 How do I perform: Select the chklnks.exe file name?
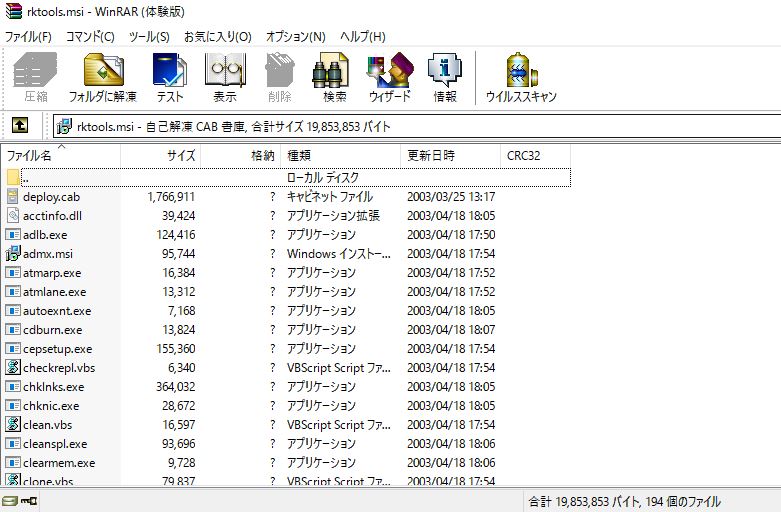pos(53,386)
